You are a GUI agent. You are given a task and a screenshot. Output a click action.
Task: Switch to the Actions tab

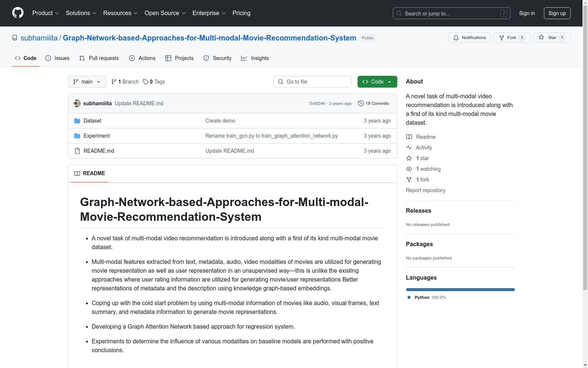click(x=142, y=58)
